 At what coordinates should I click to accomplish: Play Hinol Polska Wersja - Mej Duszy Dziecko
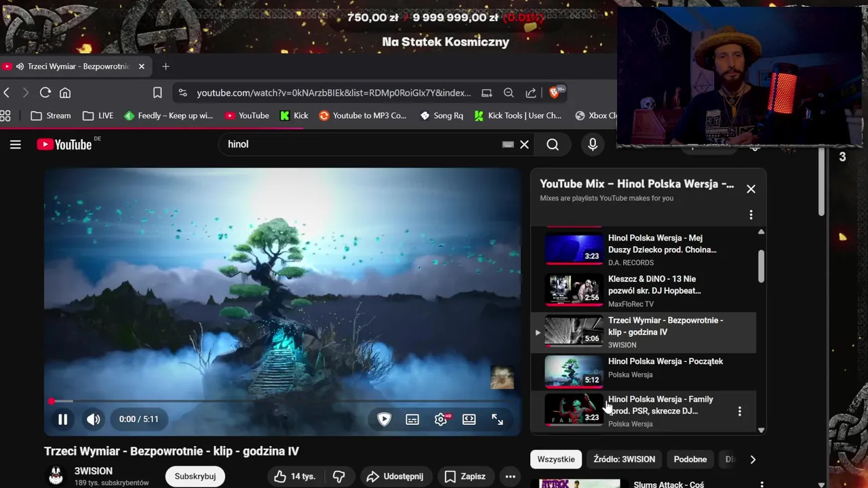tap(643, 249)
